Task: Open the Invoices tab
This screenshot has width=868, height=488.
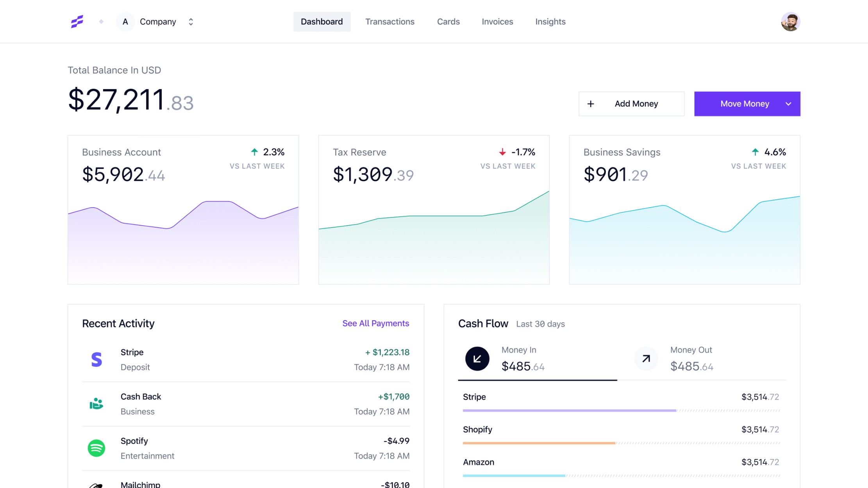Action: [497, 22]
